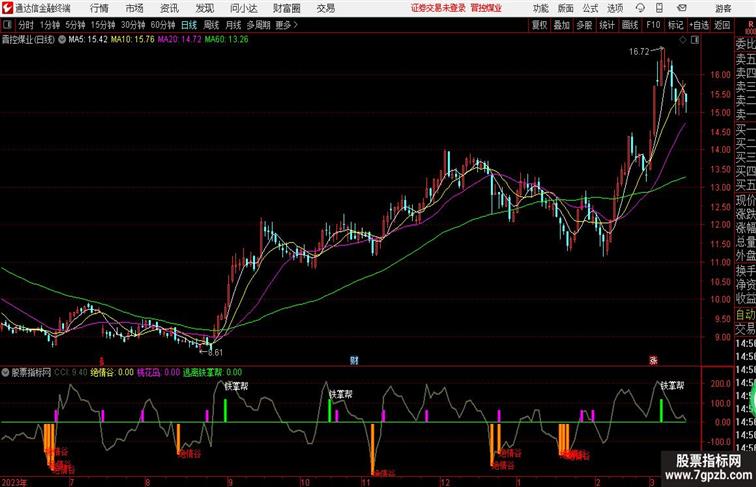Open the 发现 menu

pos(204,8)
